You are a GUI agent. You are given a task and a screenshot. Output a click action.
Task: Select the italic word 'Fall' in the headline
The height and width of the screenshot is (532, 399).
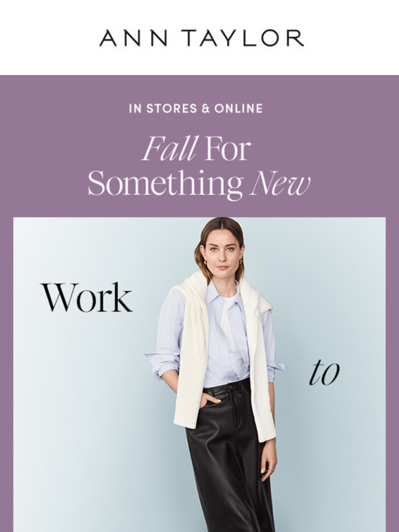(170, 148)
